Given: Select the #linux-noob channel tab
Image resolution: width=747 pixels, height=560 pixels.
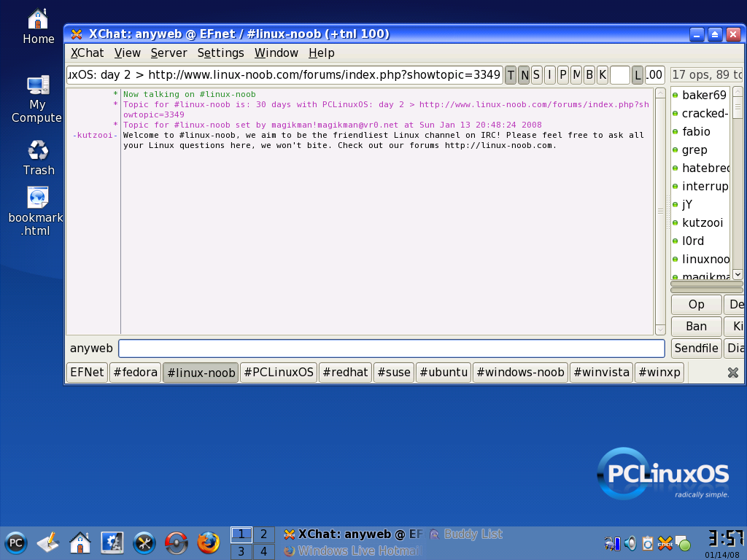Looking at the screenshot, I should (201, 373).
